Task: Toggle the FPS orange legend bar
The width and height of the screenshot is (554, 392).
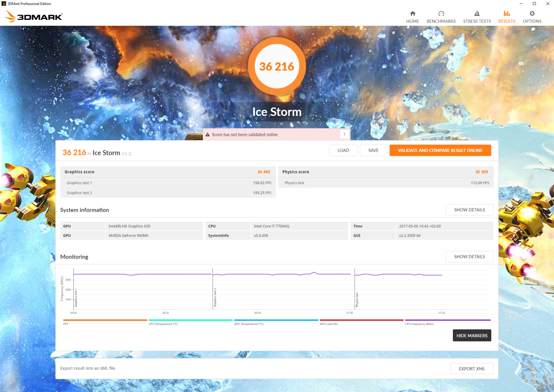Action: pos(105,320)
